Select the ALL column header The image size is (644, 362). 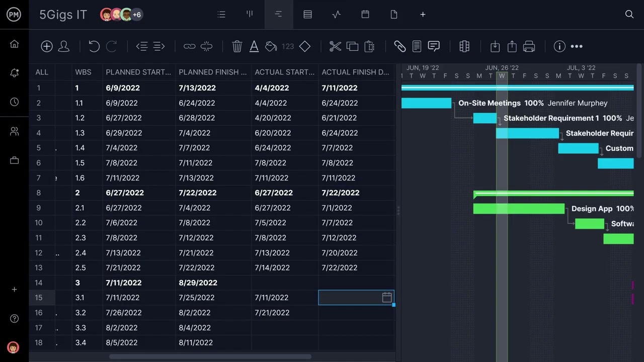pyautogui.click(x=42, y=72)
